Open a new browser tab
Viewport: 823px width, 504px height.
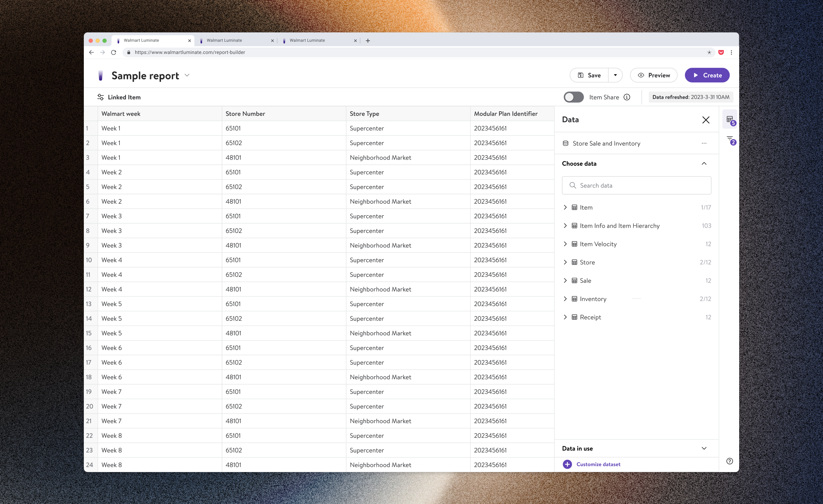click(368, 40)
